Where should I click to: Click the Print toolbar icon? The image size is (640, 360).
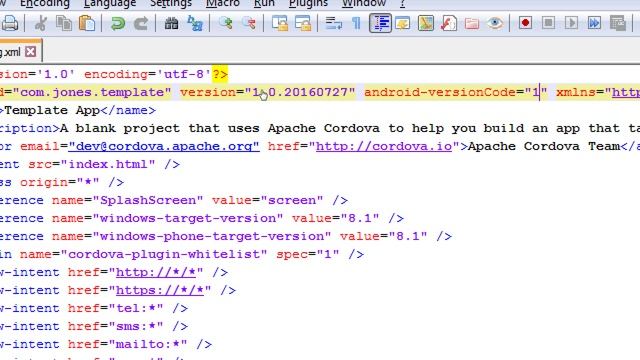click(x=9, y=23)
